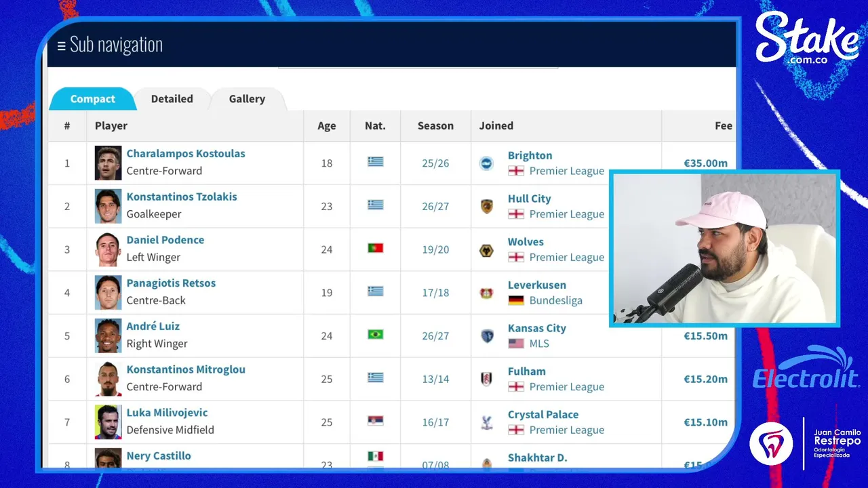Open season 19/20 link for Podence
The image size is (868, 488).
click(x=435, y=249)
